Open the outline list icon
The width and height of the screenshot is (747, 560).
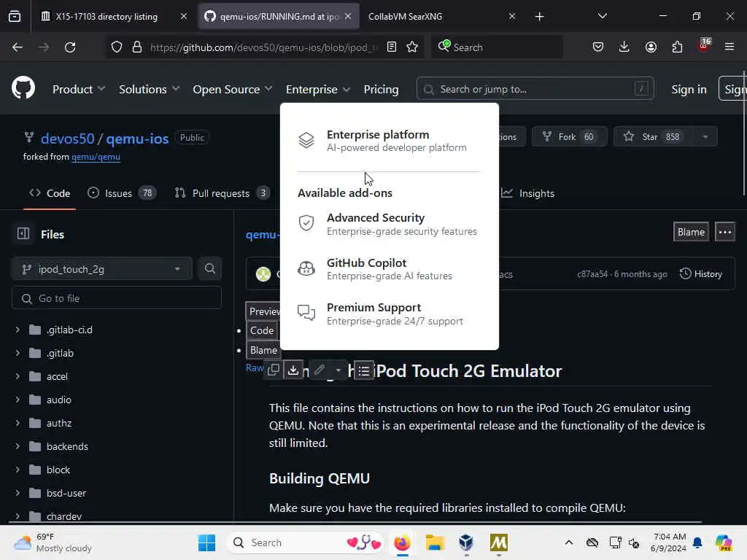[x=363, y=370]
